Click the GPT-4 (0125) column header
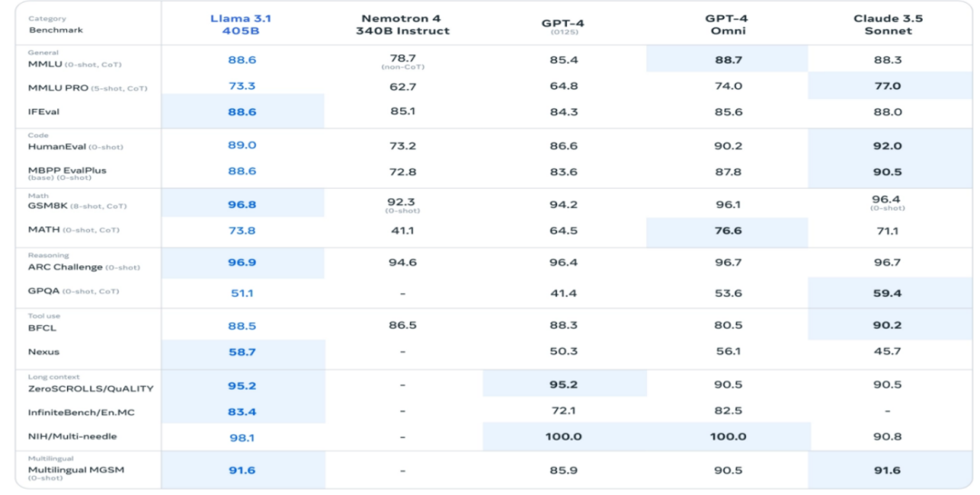980x495 pixels. tap(563, 26)
